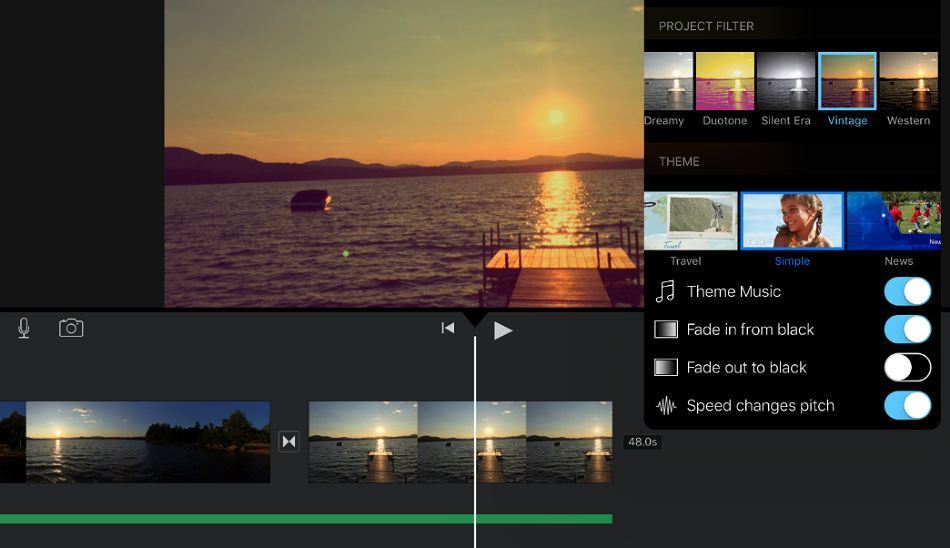Choose the Travel theme thumbnail
950x548 pixels.
690,221
